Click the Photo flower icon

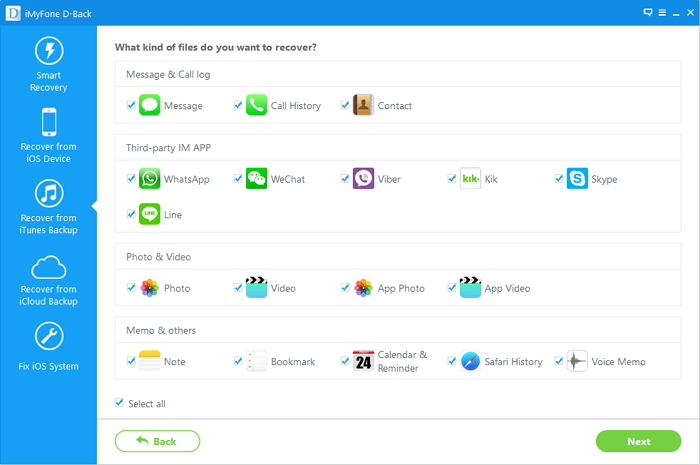click(x=150, y=288)
